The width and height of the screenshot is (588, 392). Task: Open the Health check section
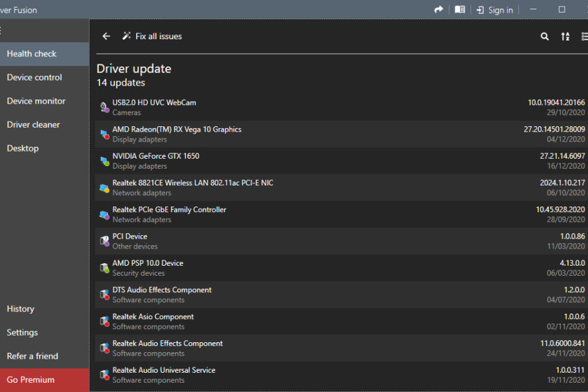click(44, 54)
